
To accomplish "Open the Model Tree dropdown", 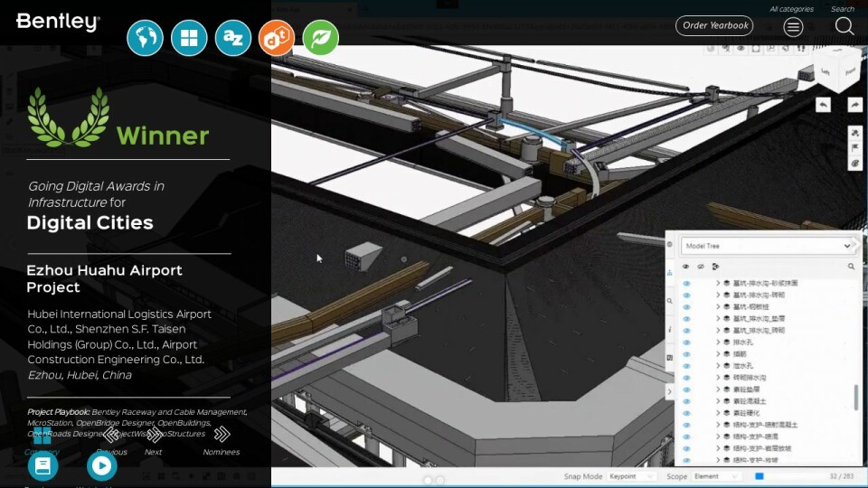I will pyautogui.click(x=767, y=246).
